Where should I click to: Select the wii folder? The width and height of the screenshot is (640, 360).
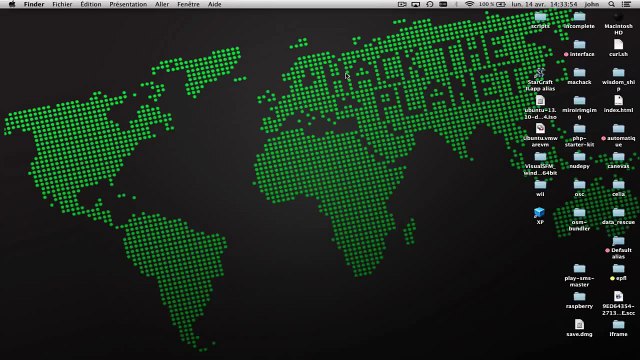540,184
